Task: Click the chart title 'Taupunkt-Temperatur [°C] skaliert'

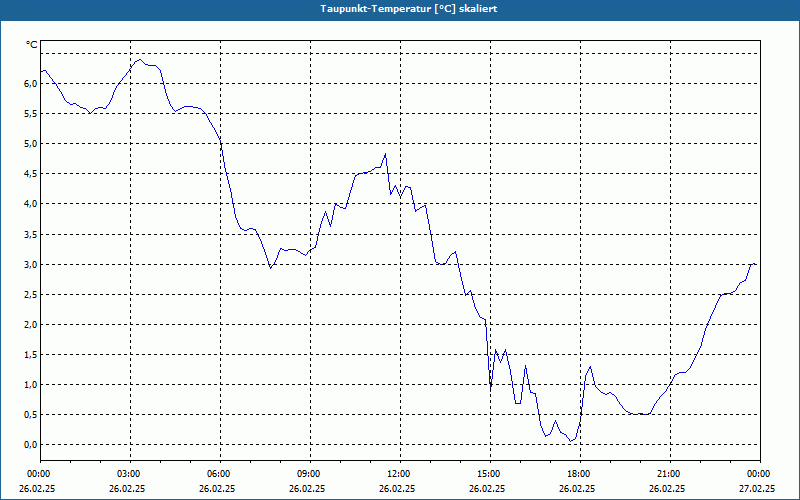Action: tap(409, 9)
